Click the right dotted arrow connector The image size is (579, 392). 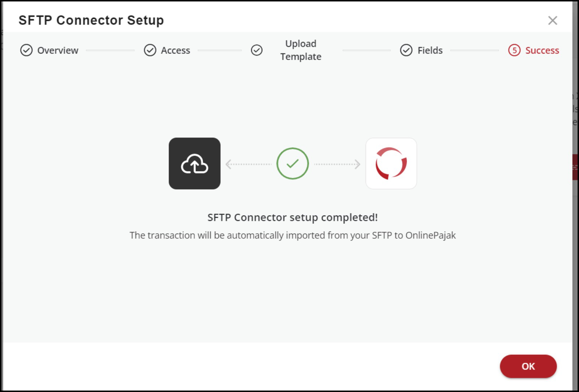point(337,164)
